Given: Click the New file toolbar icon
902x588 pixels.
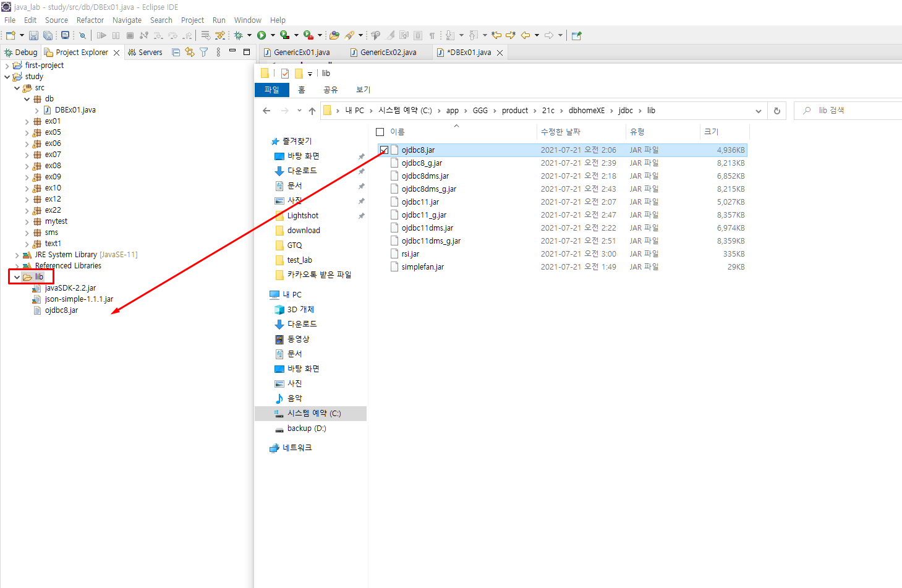Looking at the screenshot, I should pos(11,35).
